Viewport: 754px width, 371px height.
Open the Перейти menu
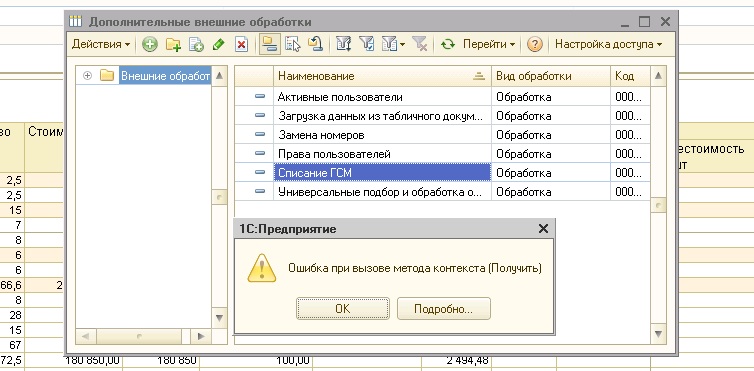489,44
